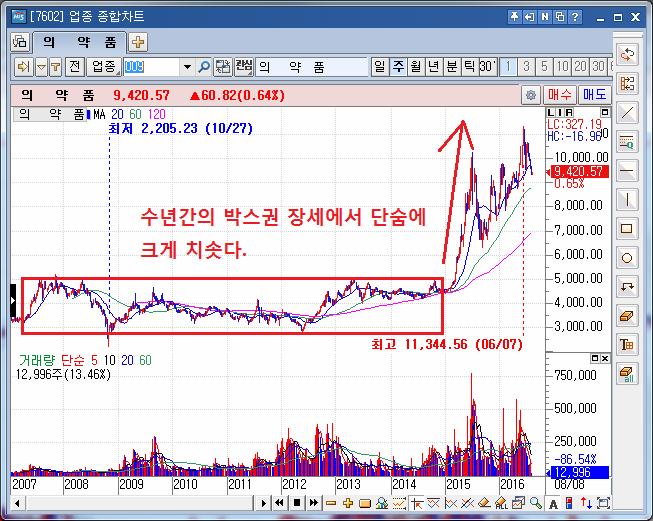Open the code input dropdown arrow

(187, 67)
